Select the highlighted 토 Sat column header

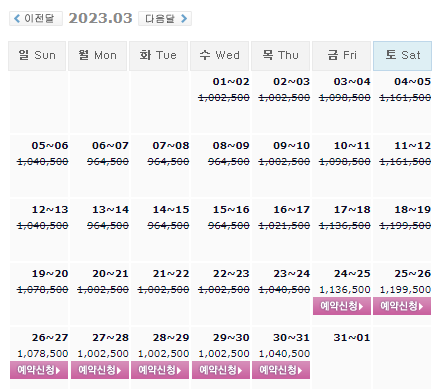point(402,56)
